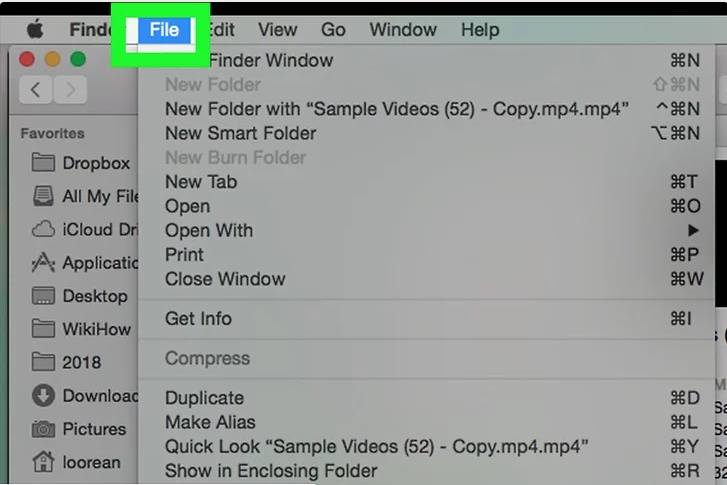Select Open With menu entry
The image size is (727, 485).
pyautogui.click(x=427, y=230)
